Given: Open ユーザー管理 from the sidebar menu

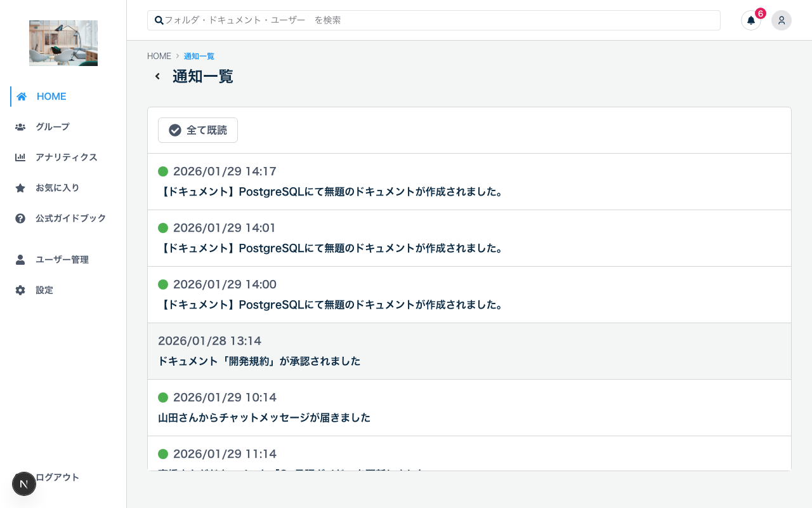Looking at the screenshot, I should pyautogui.click(x=62, y=259).
